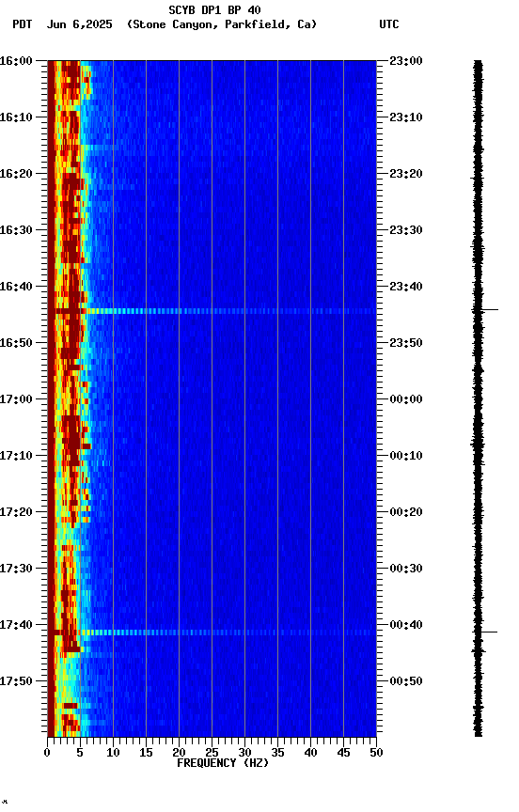The image size is (519, 812).
Task: Click the '16:00' PDT time label
Action: click(x=16, y=61)
